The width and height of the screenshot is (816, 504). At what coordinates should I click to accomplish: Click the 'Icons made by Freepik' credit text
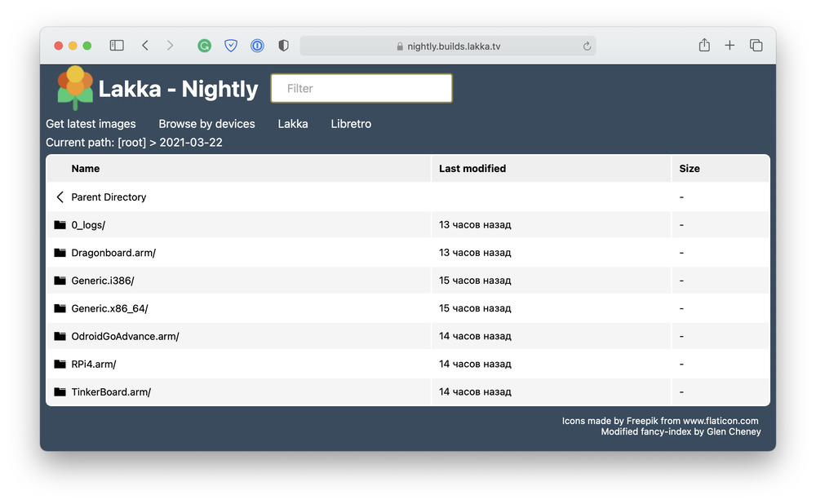660,421
